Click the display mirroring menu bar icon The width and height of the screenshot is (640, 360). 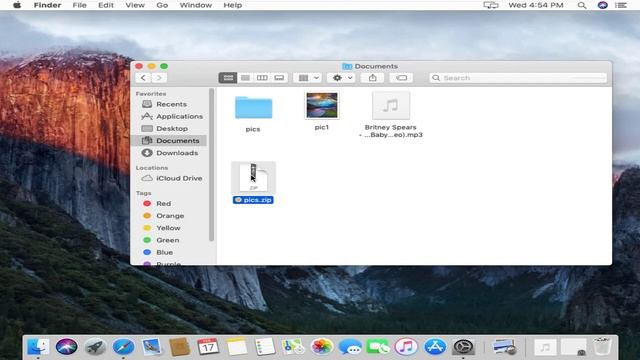pos(491,5)
